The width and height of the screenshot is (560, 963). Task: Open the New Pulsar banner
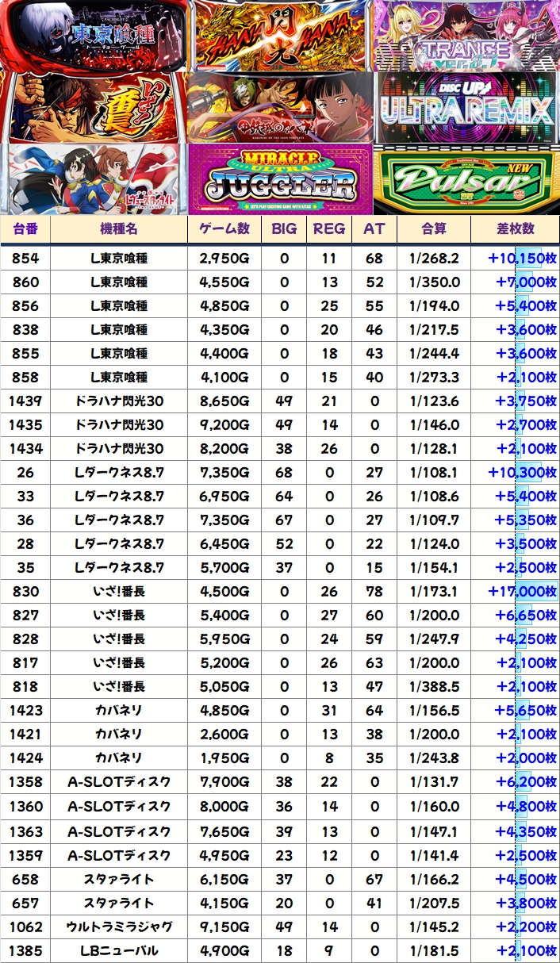coord(466,178)
